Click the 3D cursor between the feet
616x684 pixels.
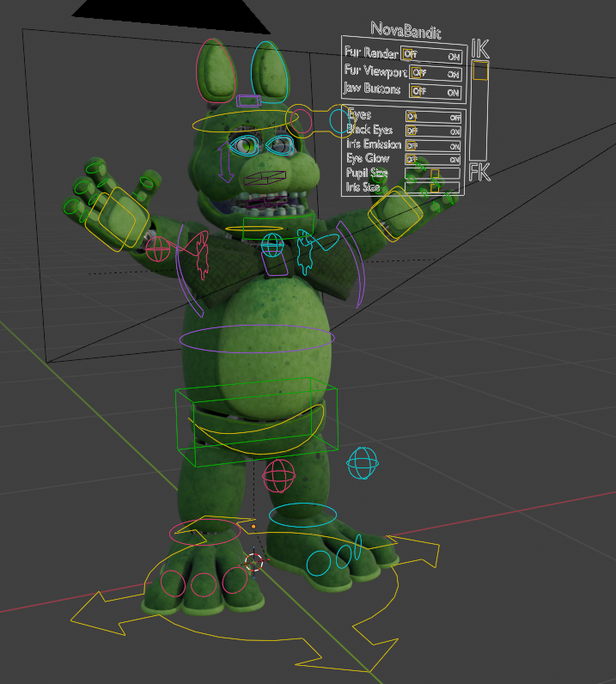coord(254,562)
